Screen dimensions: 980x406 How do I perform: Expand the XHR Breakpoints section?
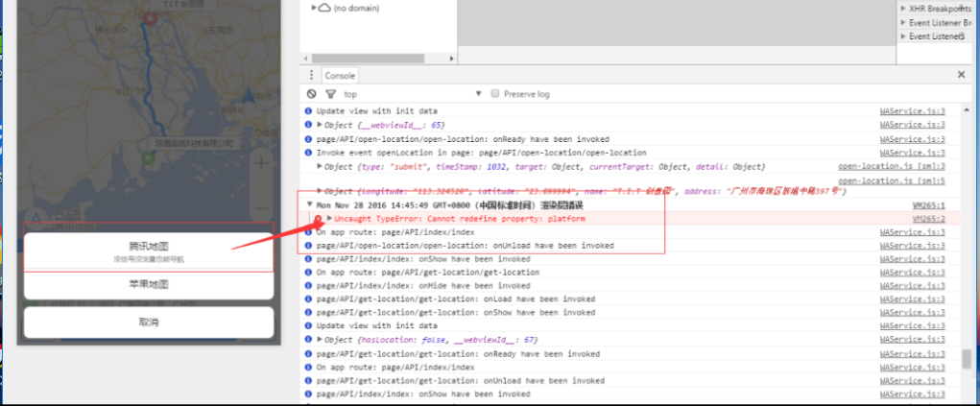click(903, 8)
